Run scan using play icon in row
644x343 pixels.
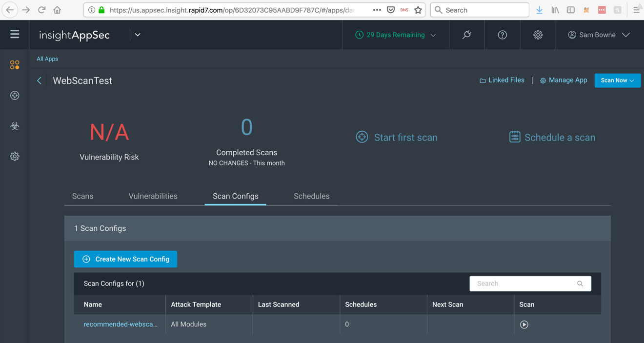click(x=524, y=324)
